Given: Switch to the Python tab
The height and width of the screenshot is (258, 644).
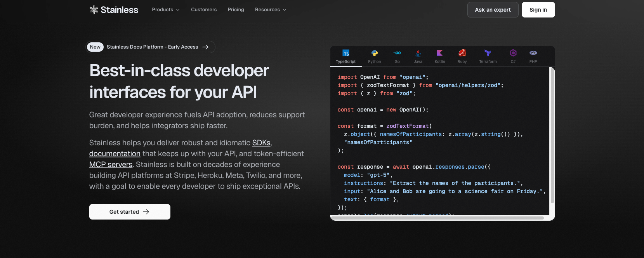Looking at the screenshot, I should (x=375, y=56).
